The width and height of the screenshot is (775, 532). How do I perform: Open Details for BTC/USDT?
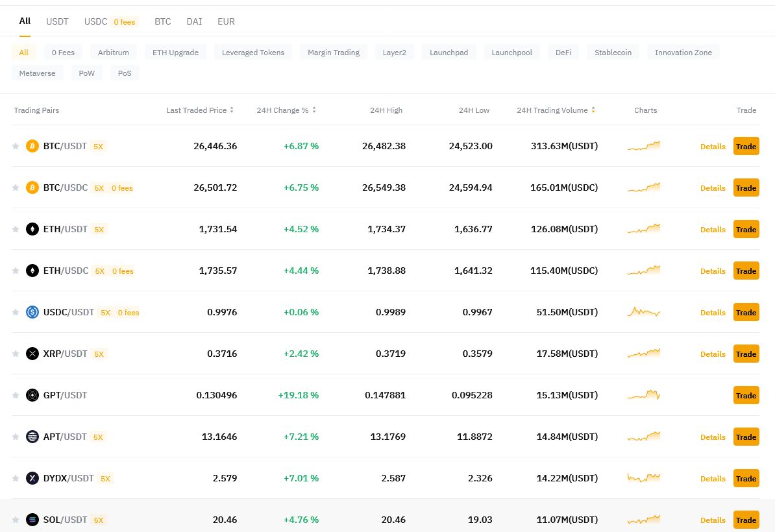(713, 147)
